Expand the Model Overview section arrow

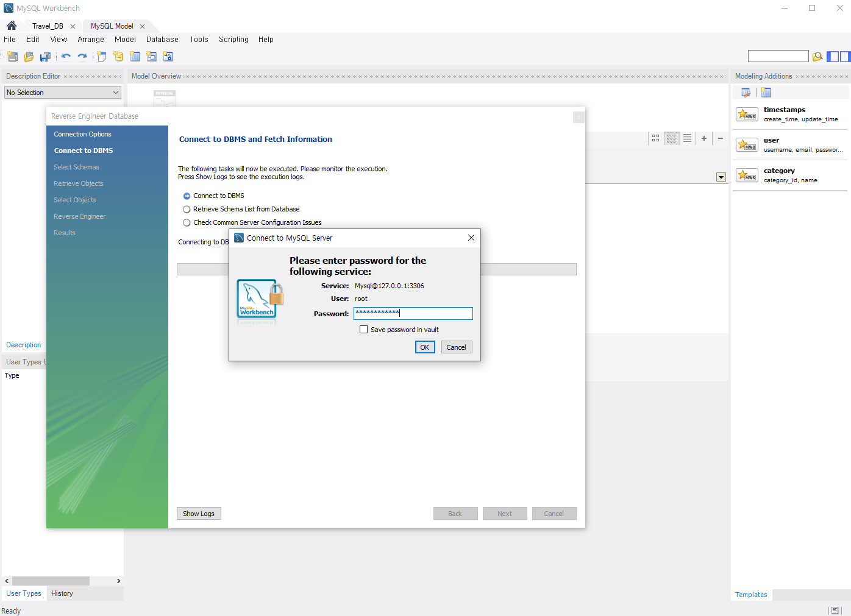(721, 177)
